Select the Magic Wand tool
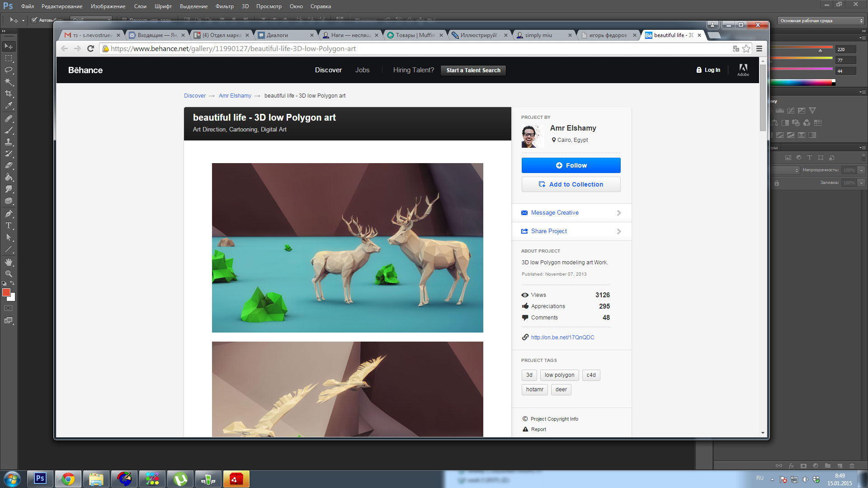The image size is (868, 488). click(x=9, y=82)
